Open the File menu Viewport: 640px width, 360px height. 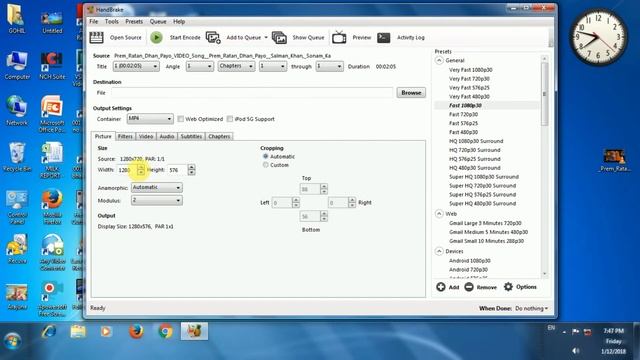[93, 22]
